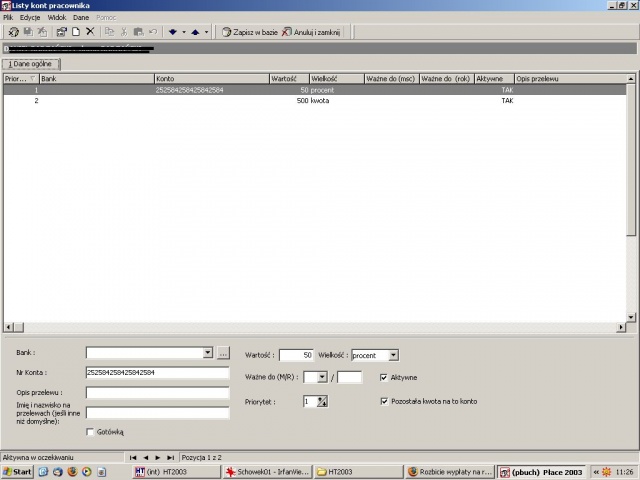This screenshot has height=480, width=640.
Task: Click the delete X toolbar icon
Action: [90, 32]
